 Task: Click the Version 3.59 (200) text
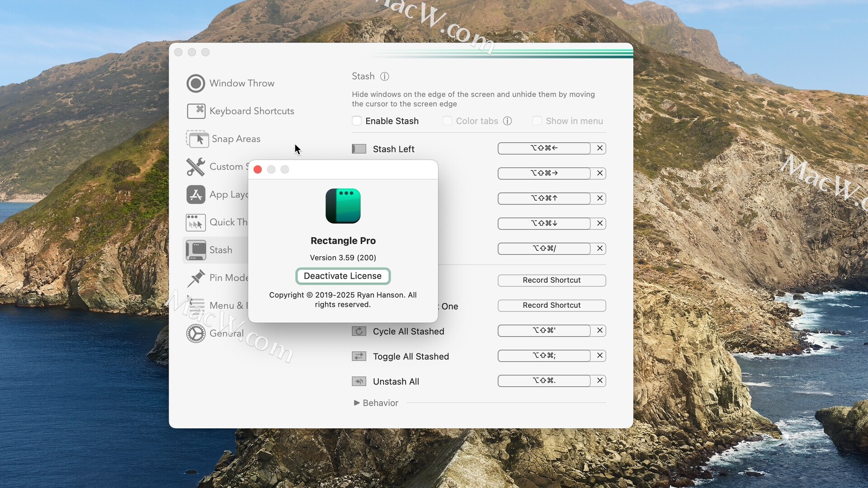pos(343,258)
